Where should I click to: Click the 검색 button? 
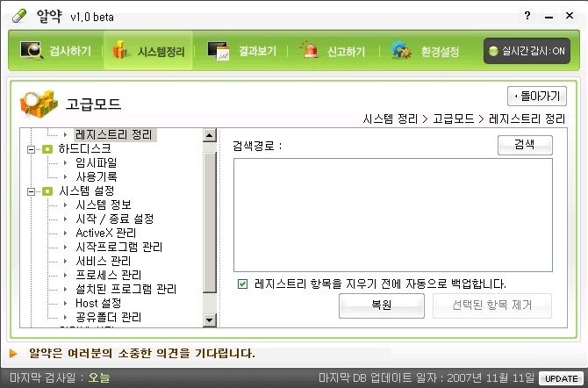click(525, 145)
